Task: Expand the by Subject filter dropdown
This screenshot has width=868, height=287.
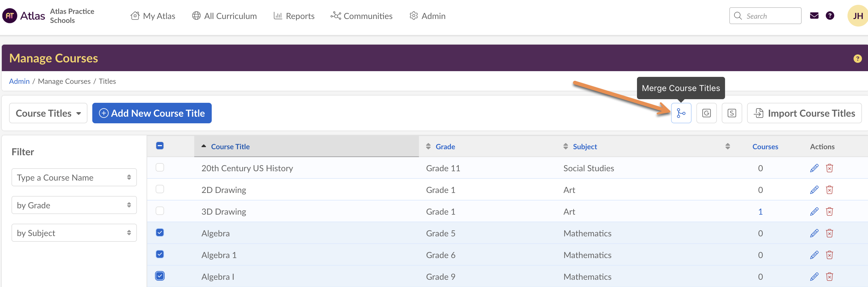Action: click(x=74, y=233)
